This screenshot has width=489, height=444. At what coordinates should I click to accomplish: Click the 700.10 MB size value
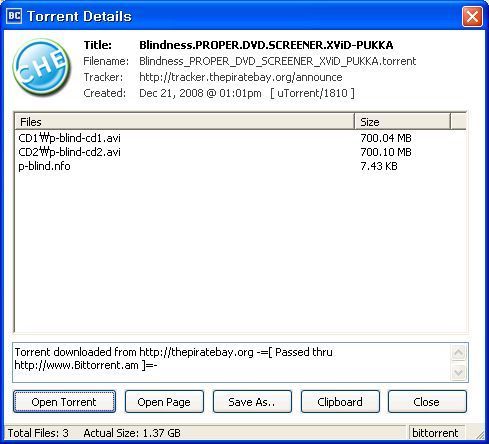coord(386,152)
